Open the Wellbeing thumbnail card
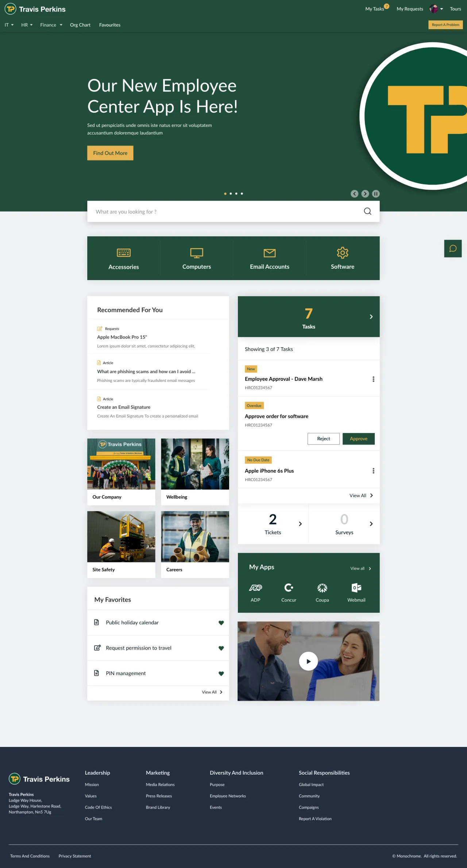Viewport: 467px width, 868px height. coord(195,472)
